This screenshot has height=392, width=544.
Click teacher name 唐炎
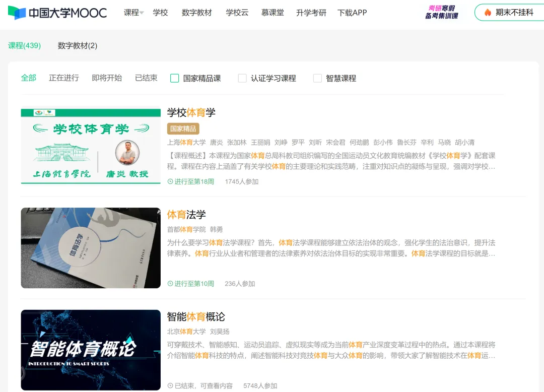(217, 143)
